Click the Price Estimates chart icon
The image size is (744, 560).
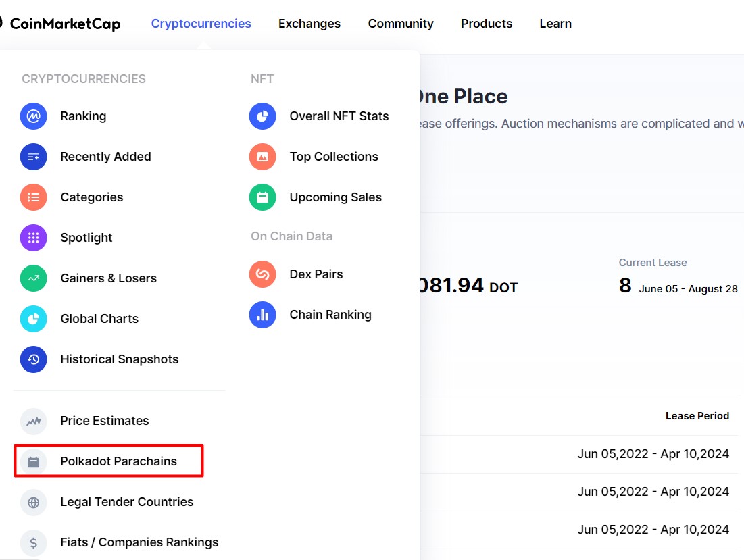click(33, 421)
